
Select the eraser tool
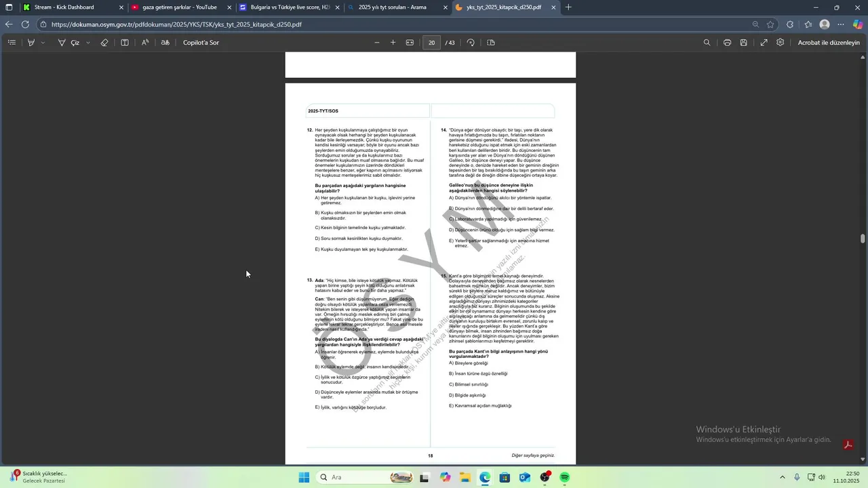(104, 43)
